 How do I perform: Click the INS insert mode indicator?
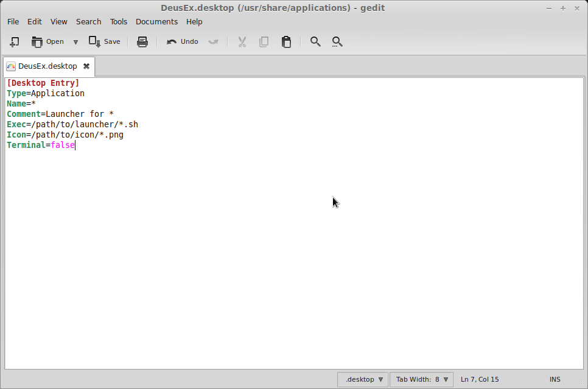click(x=555, y=379)
